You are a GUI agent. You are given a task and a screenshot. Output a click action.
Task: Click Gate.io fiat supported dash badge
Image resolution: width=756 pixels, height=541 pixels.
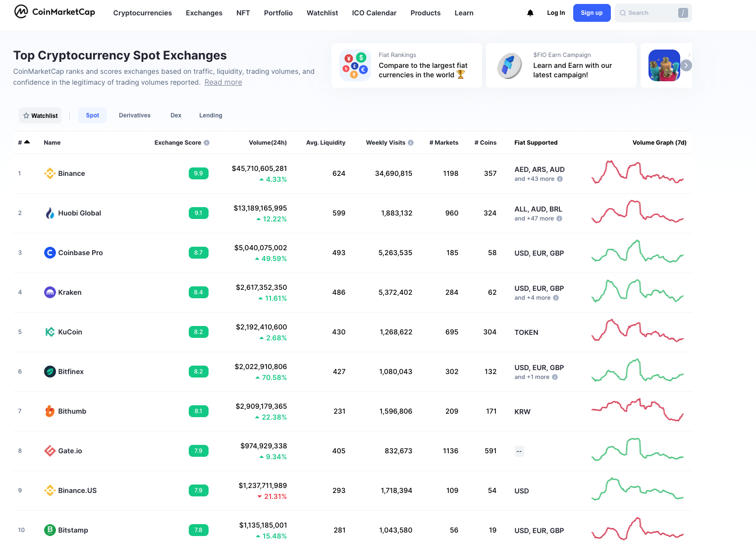click(x=519, y=451)
